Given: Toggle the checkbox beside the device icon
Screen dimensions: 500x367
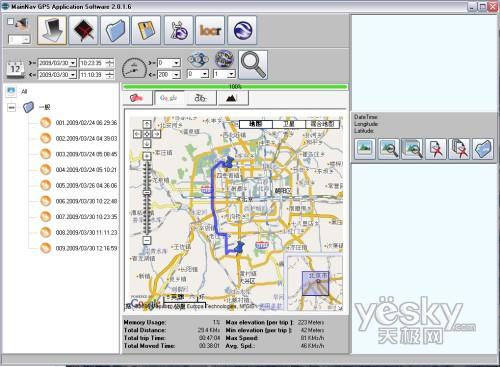Looking at the screenshot, I should tap(10, 21).
